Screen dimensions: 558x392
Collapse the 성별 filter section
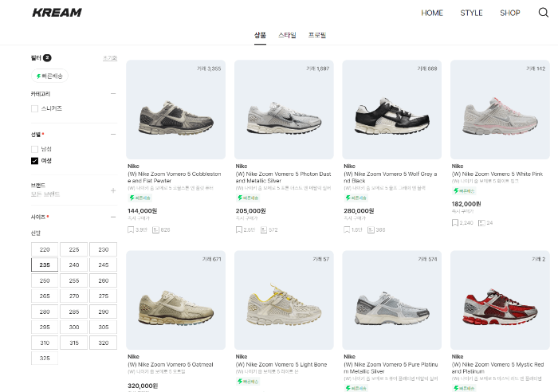[x=113, y=134]
